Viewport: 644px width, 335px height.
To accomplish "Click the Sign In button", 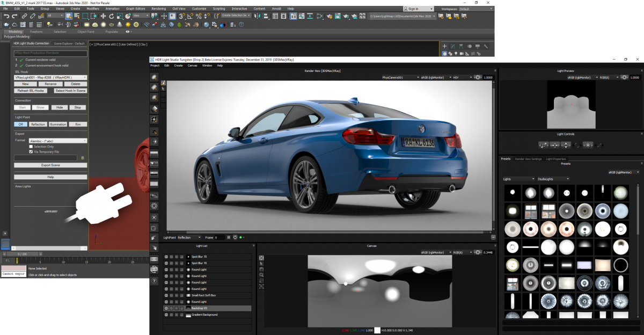I will coord(419,9).
